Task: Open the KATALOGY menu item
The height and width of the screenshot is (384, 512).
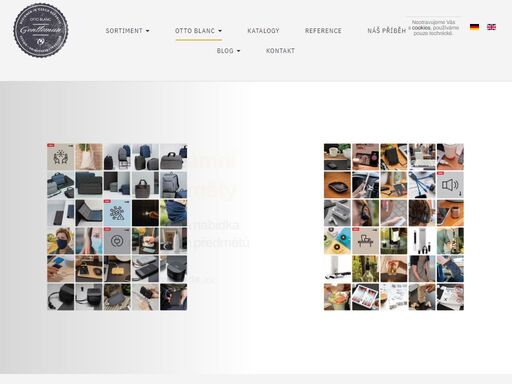Action: point(263,31)
